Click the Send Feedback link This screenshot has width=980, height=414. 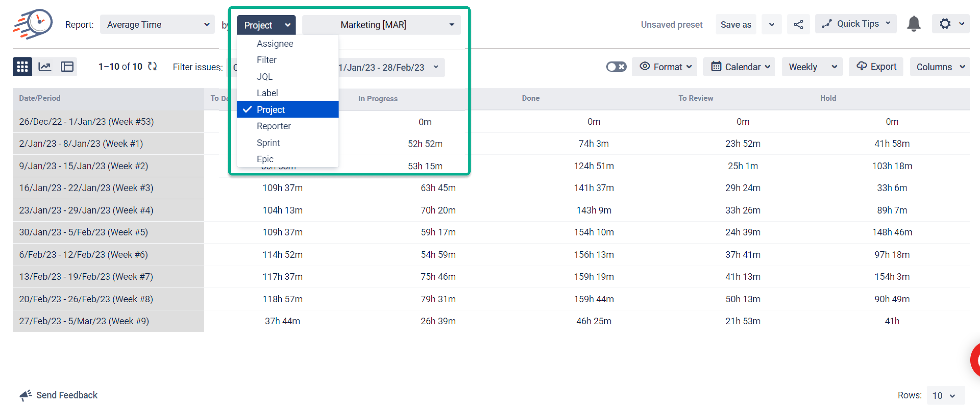[67, 395]
